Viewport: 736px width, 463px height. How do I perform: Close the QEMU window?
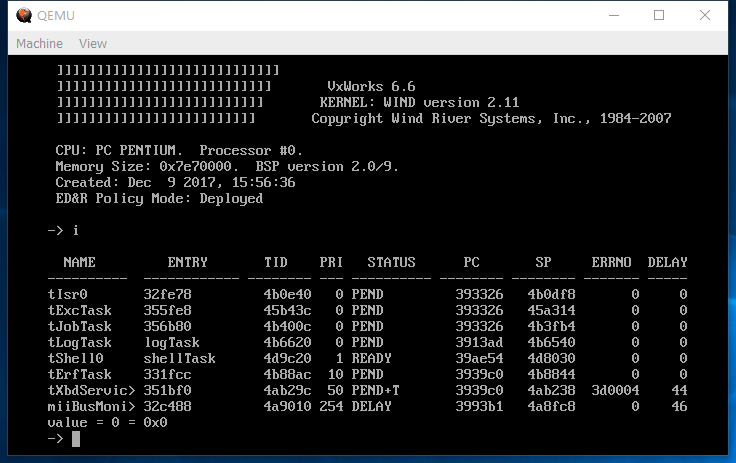click(x=705, y=15)
